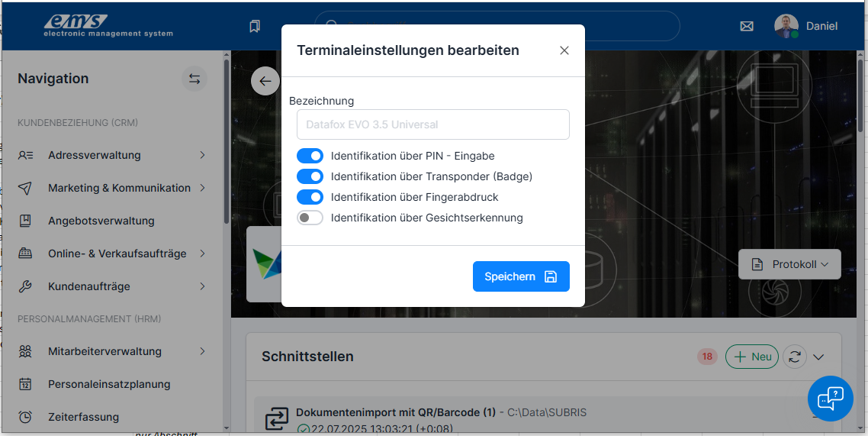Open the help chat bubble
Screen dimensions: 868x436
(830, 399)
